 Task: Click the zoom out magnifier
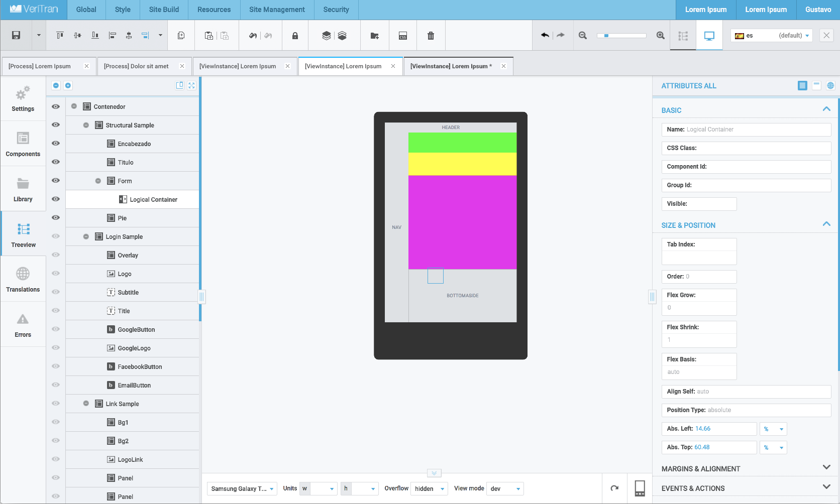pyautogui.click(x=583, y=35)
